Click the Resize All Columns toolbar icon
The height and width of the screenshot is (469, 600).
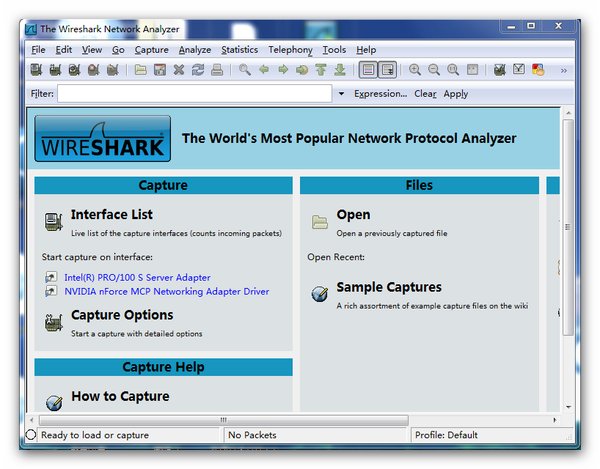pyautogui.click(x=472, y=70)
